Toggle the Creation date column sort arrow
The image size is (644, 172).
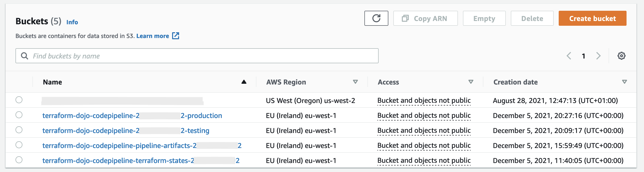tap(624, 82)
